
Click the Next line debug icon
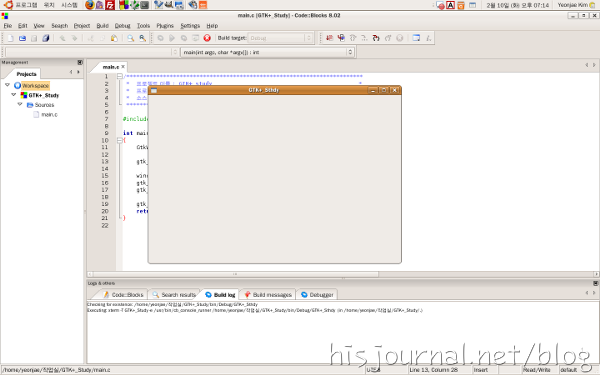pos(353,38)
